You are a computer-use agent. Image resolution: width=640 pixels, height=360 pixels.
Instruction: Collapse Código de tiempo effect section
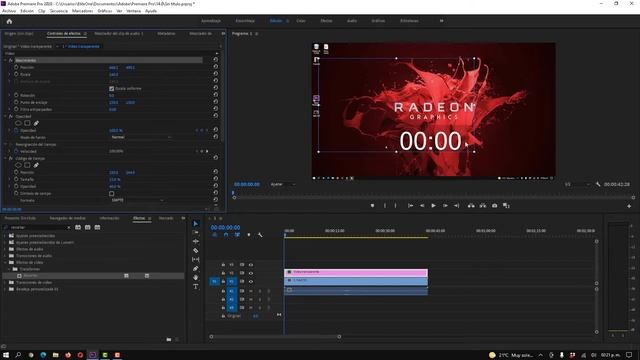click(x=5, y=158)
